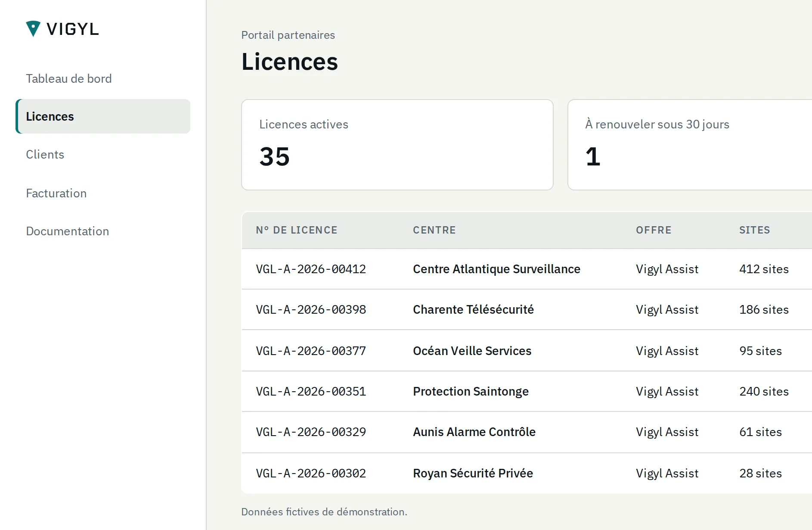Go to the Clients section

point(45,154)
